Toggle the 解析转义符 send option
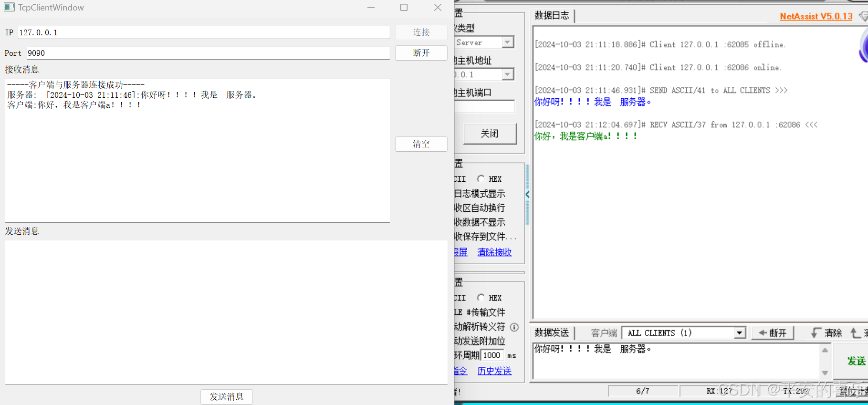This screenshot has width=868, height=405. pos(480,327)
